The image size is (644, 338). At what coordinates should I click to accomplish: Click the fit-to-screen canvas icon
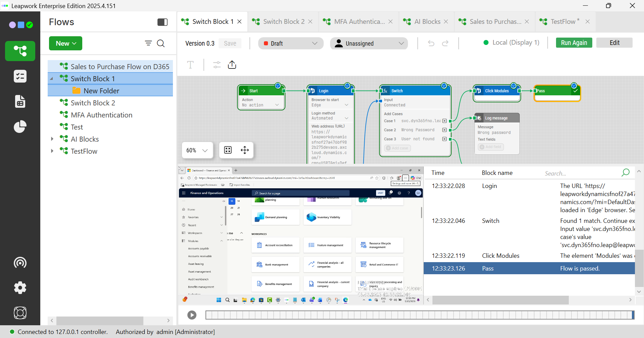point(228,150)
